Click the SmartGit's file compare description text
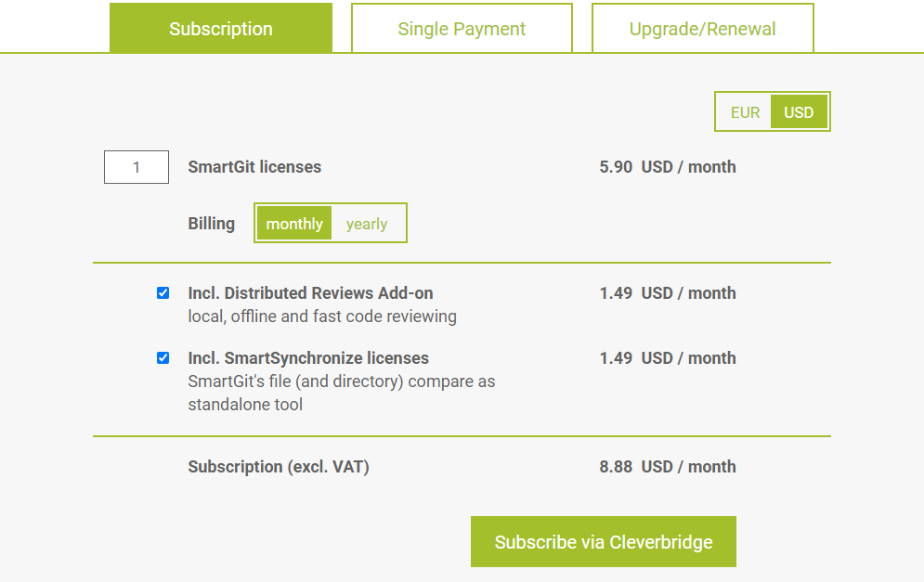924x582 pixels. 341,393
